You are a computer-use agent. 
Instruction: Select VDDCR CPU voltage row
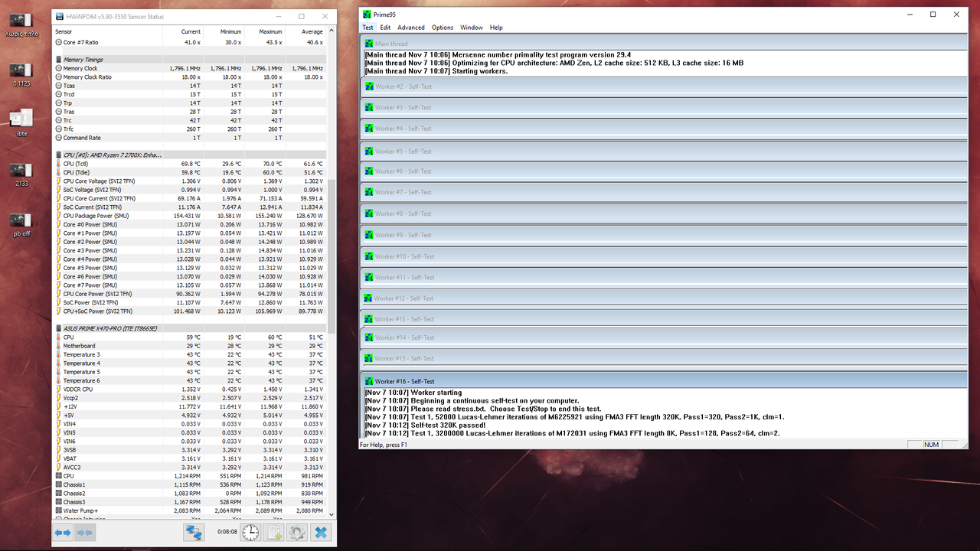(190, 389)
